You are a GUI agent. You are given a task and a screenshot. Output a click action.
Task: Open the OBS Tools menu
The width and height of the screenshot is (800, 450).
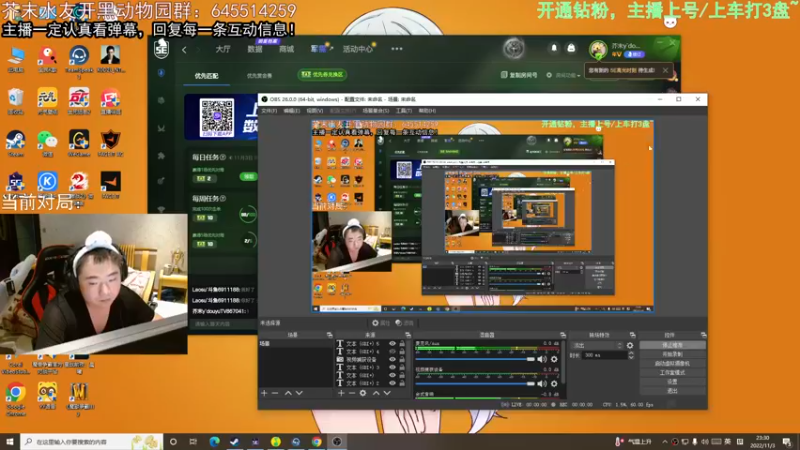coord(404,111)
